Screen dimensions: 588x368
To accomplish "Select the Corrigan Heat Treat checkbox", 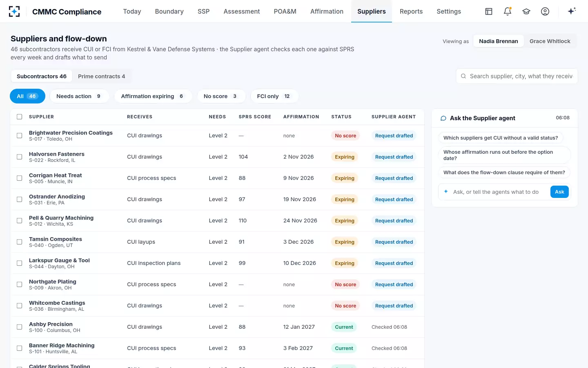I will click(x=19, y=178).
